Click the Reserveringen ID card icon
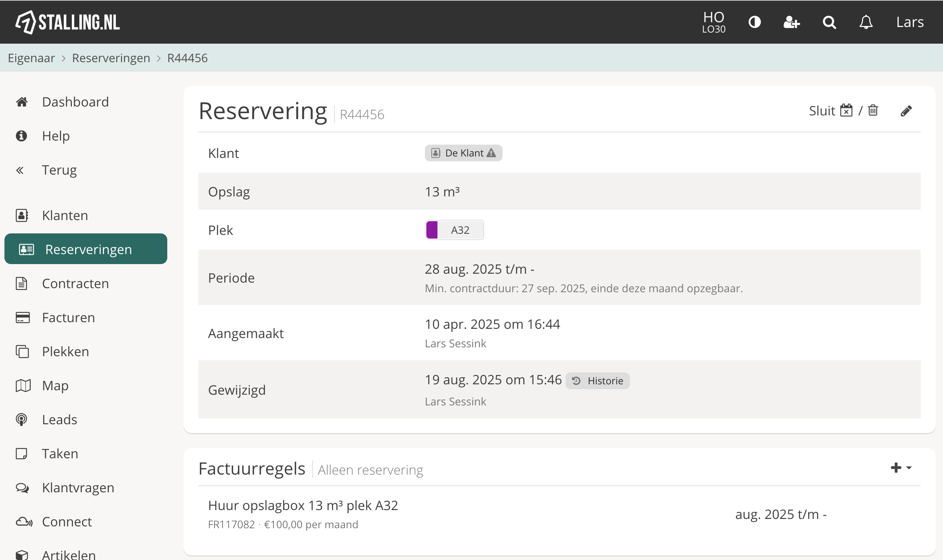 (x=26, y=249)
